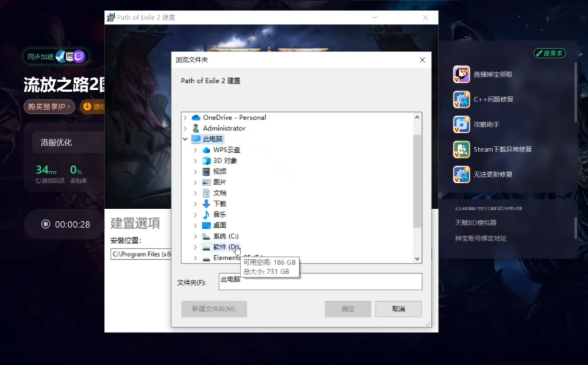This screenshot has width=588, height=365.
Task: Select the 图片 pictures folder icon
Action: [x=206, y=182]
